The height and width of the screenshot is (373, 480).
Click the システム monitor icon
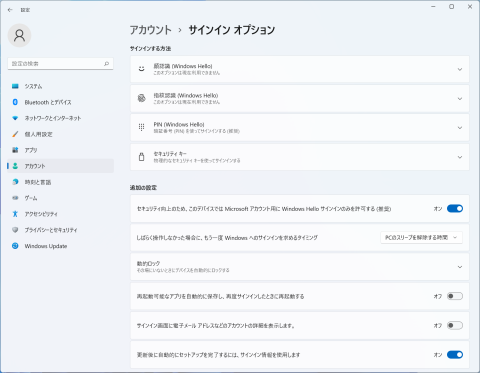(15, 86)
